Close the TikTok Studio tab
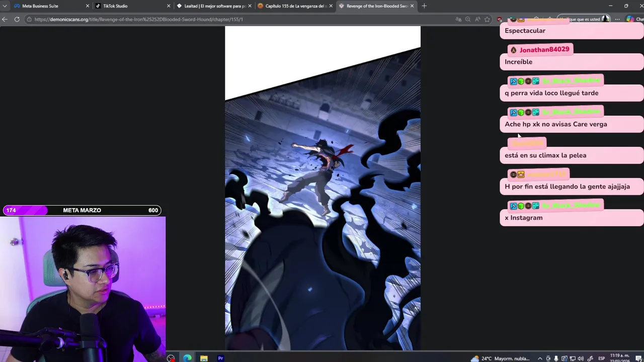Image resolution: width=644 pixels, height=362 pixels. tap(169, 6)
